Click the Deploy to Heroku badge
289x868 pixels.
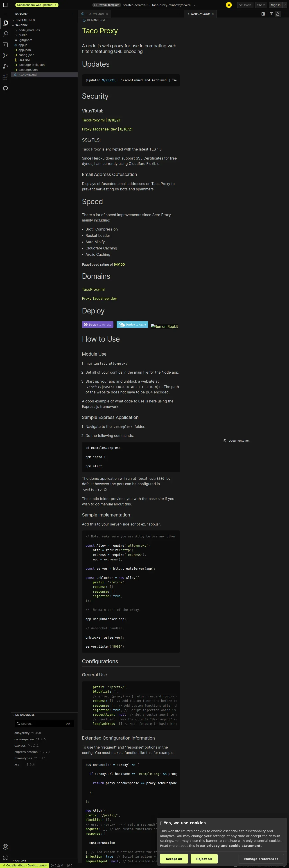point(97,324)
